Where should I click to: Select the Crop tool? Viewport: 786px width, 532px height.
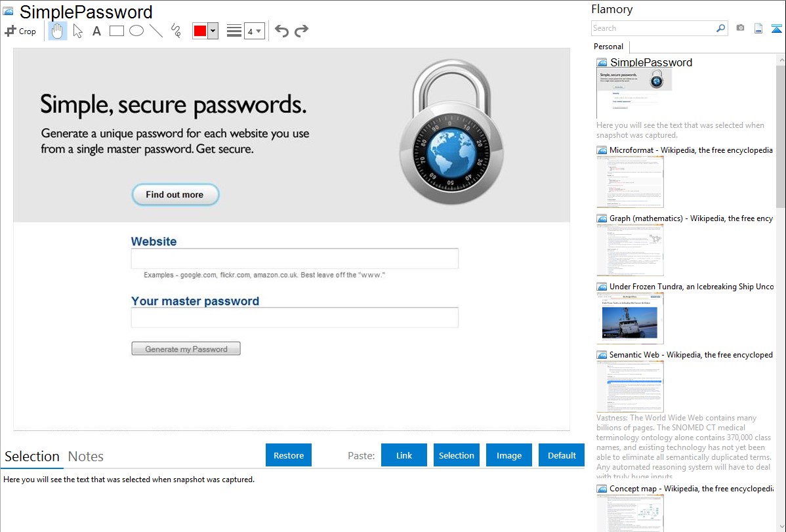pyautogui.click(x=20, y=31)
